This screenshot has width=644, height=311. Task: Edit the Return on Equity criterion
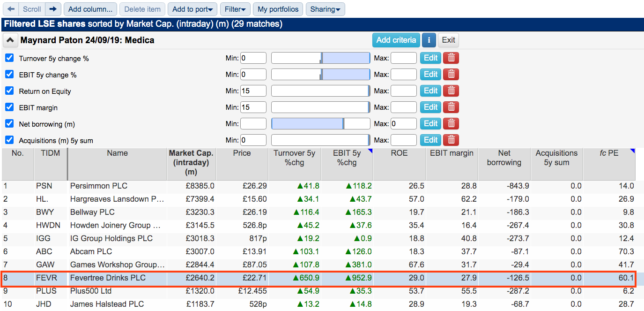click(430, 91)
